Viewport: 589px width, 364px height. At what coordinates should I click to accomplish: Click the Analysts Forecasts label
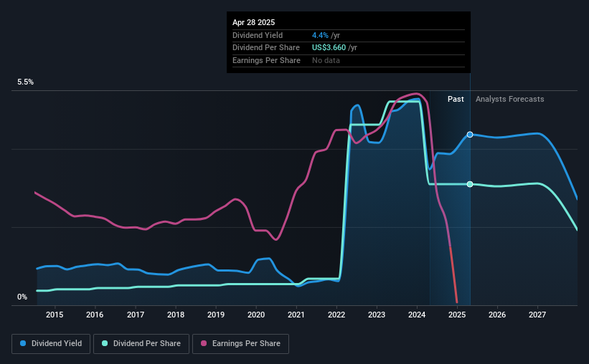[510, 99]
